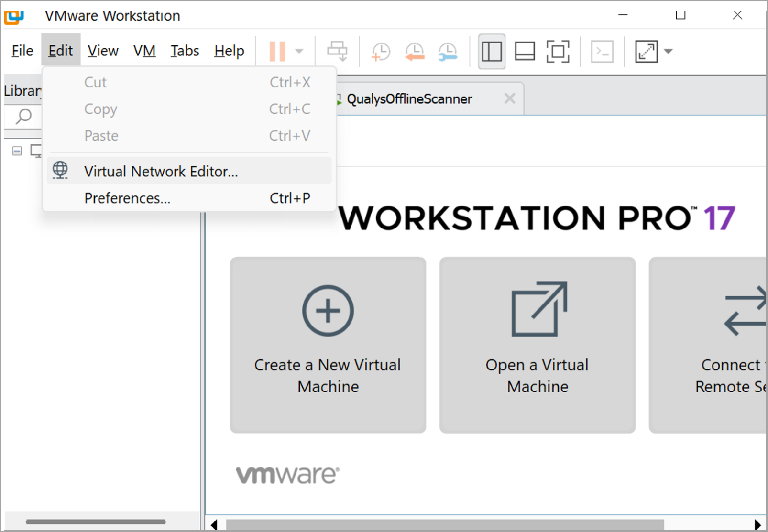The height and width of the screenshot is (532, 768).
Task: Choose Preferences from the Edit menu
Action: click(x=127, y=198)
